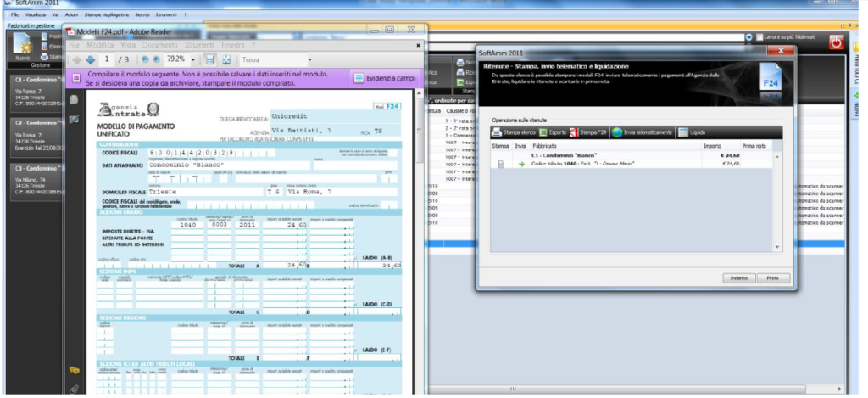Click the Liquida icon in the dialog toolbar

[683, 132]
